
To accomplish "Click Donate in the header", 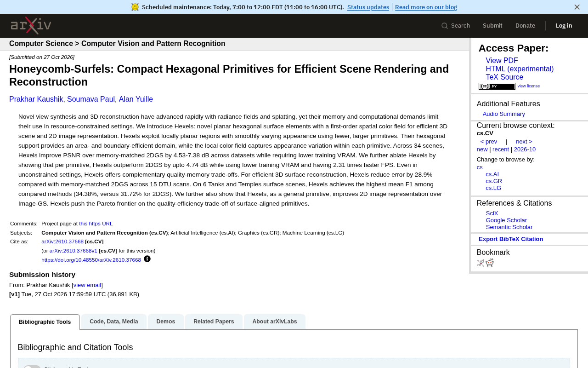I will [x=525, y=26].
